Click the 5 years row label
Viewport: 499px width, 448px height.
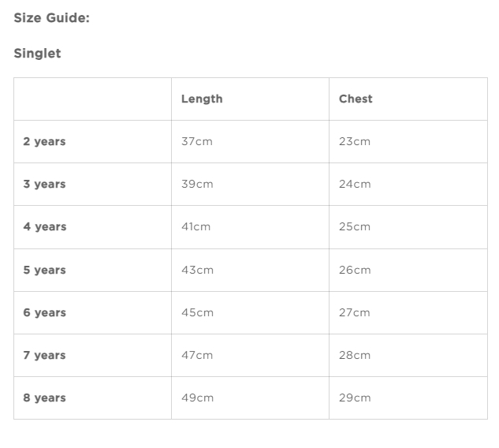tap(44, 270)
